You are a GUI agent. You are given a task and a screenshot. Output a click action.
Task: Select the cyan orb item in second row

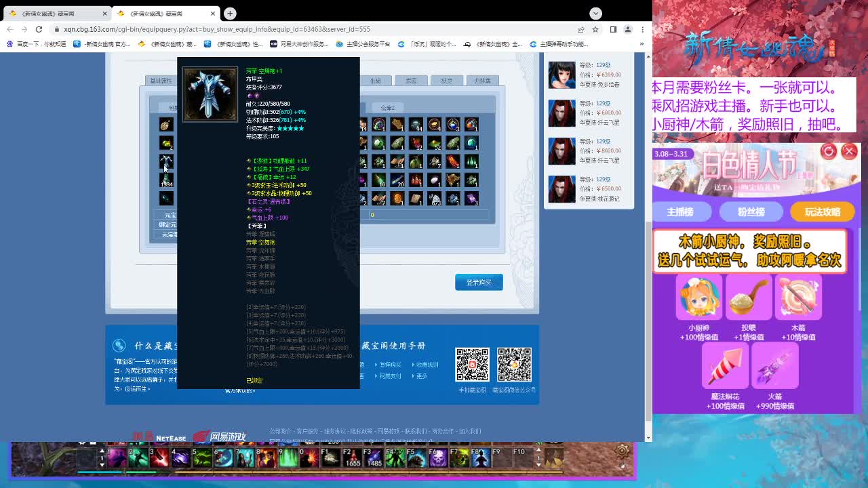click(x=471, y=143)
